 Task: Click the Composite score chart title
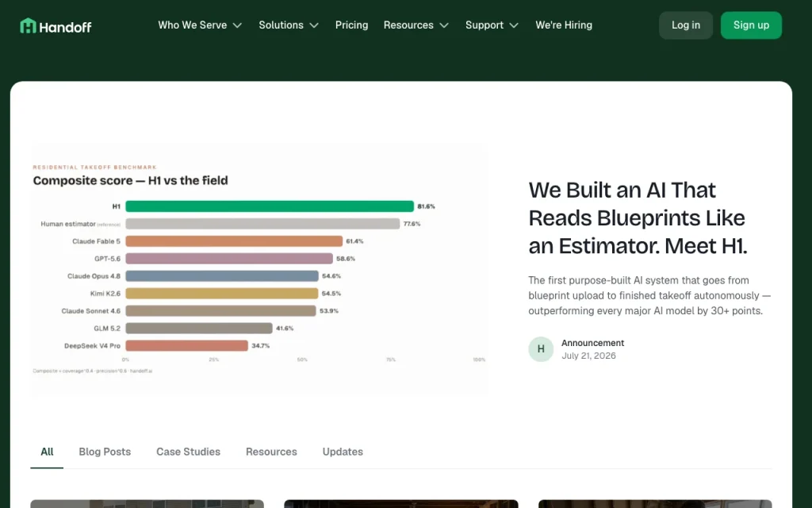tap(131, 180)
